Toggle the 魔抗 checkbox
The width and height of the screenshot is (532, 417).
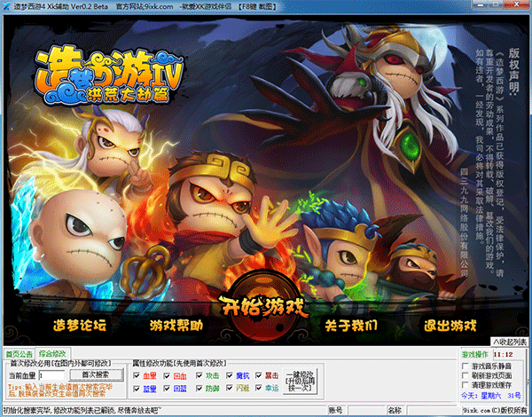click(230, 375)
